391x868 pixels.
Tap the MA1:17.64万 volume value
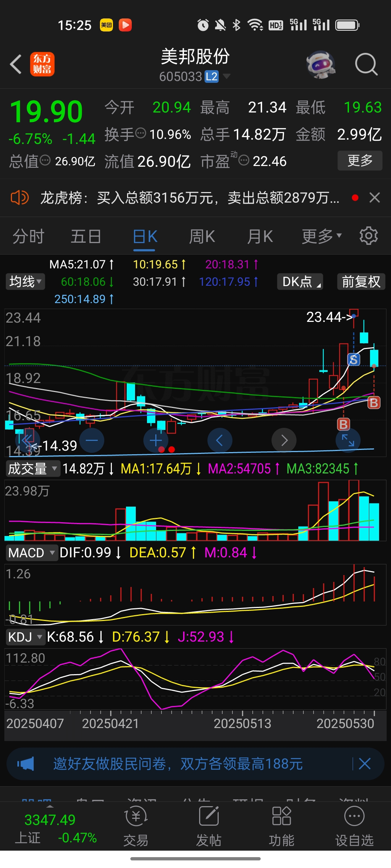pyautogui.click(x=161, y=469)
